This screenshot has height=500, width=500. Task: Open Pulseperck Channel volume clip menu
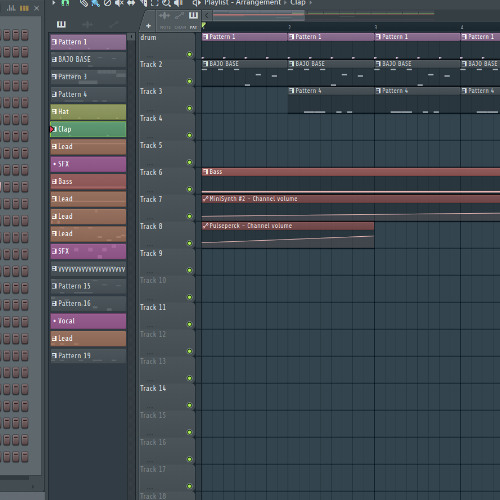point(205,226)
